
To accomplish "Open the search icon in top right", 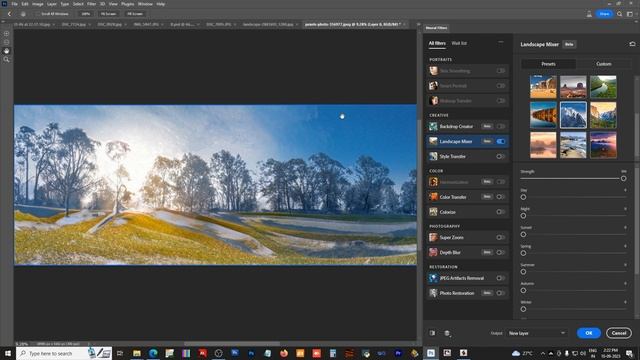I will click(620, 14).
